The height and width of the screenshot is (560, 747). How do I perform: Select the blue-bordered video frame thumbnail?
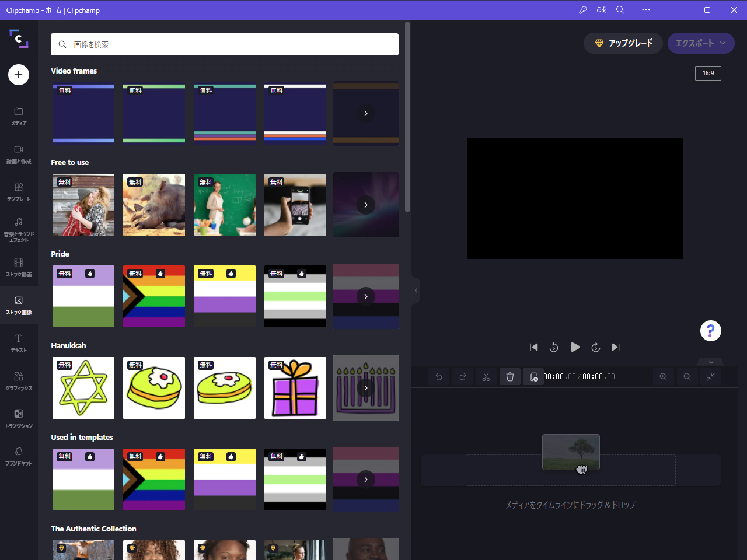pos(83,113)
